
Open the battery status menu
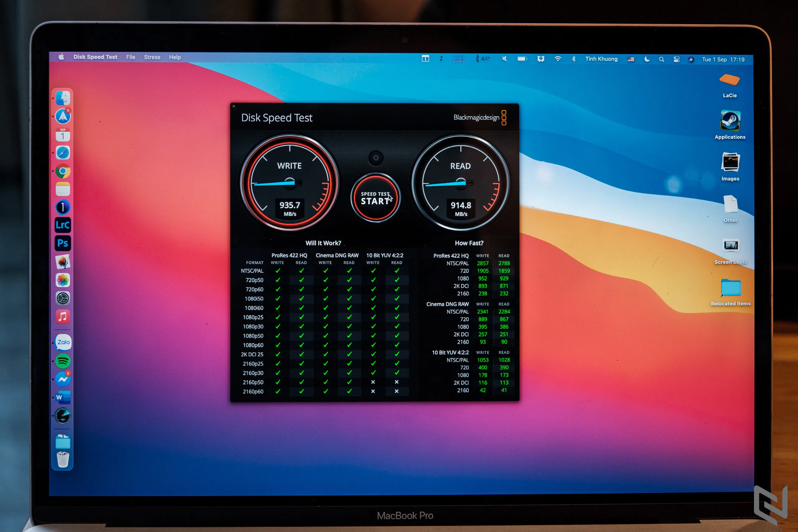(x=522, y=59)
